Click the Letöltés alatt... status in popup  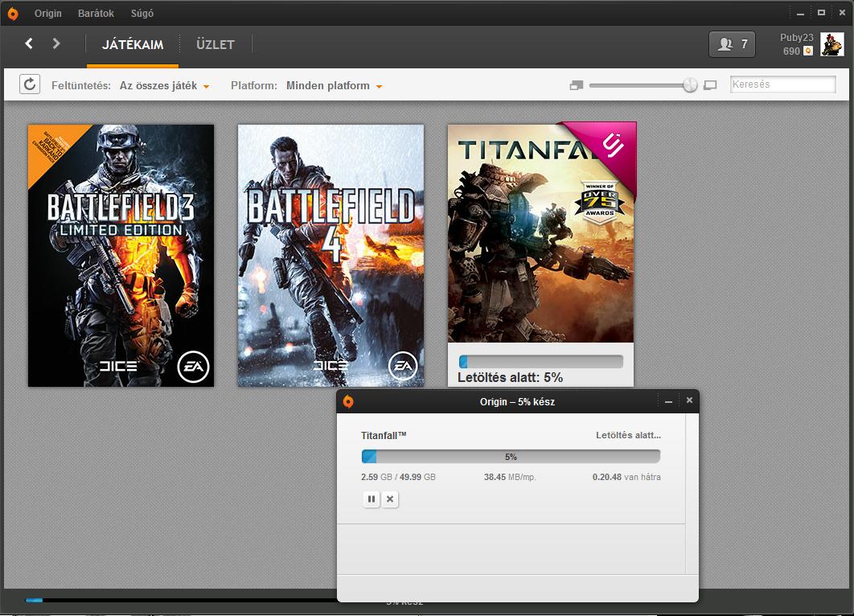point(628,435)
